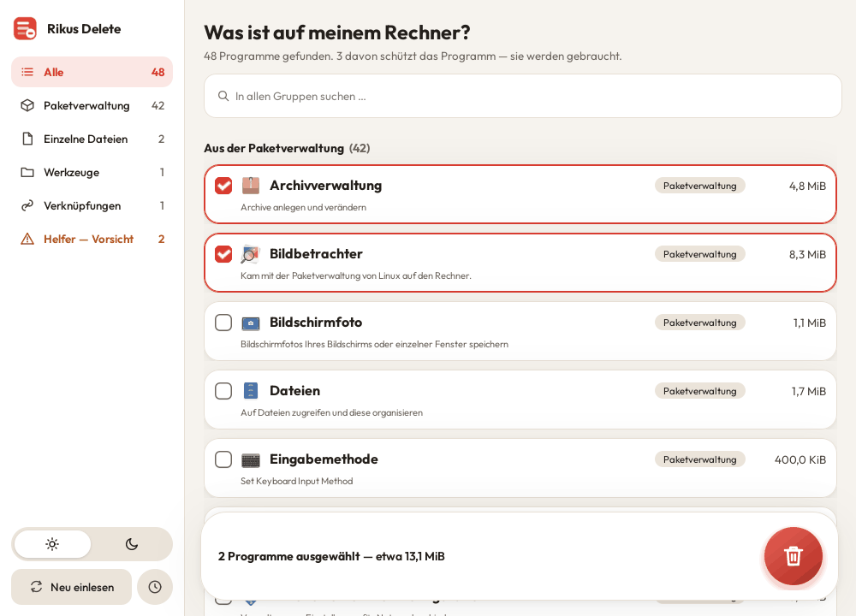856x616 pixels.
Task: Click the 400,0 KiB size value
Action: 800,460
